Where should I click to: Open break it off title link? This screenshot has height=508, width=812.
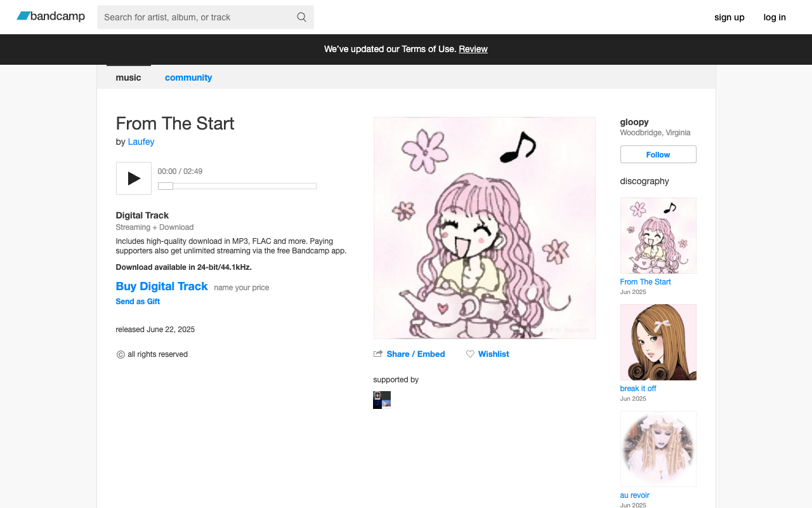tap(638, 389)
